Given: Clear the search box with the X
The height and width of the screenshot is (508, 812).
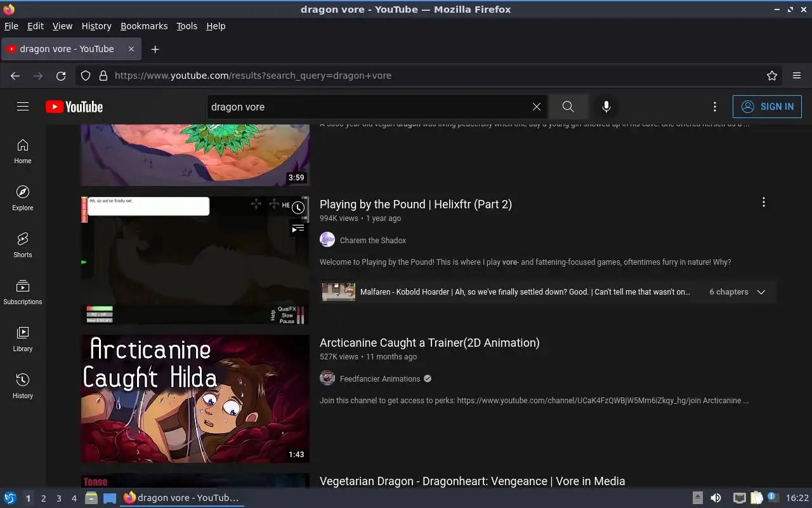Looking at the screenshot, I should (537, 107).
